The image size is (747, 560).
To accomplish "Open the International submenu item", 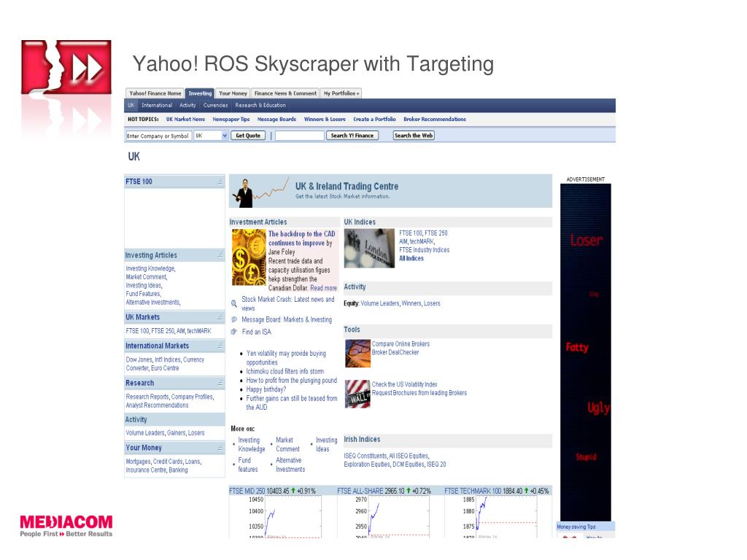I will (157, 105).
